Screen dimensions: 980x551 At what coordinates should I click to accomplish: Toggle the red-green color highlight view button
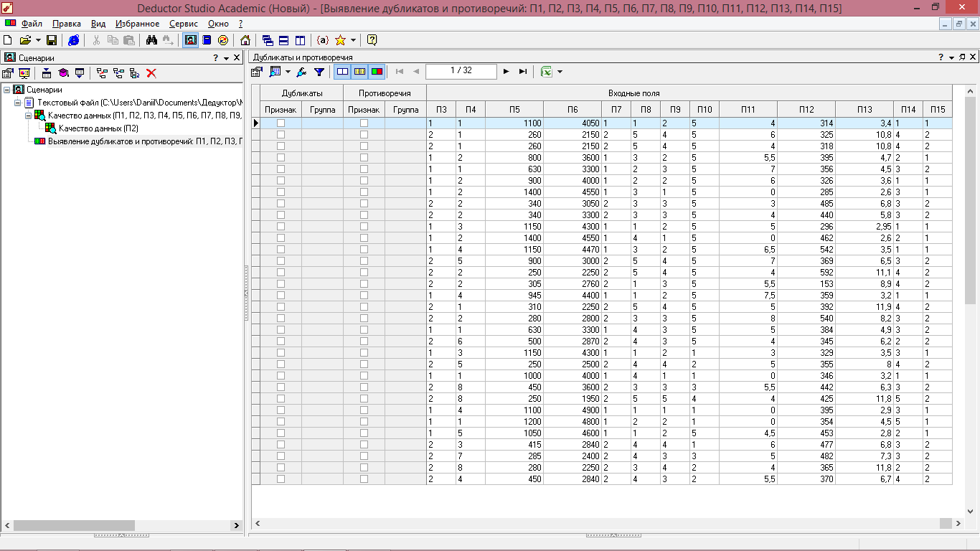(x=377, y=72)
